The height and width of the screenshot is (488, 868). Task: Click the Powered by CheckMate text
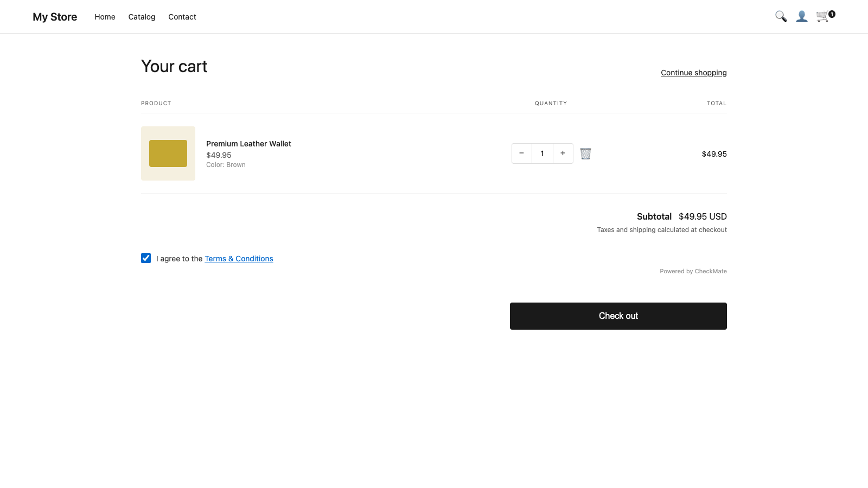693,271
